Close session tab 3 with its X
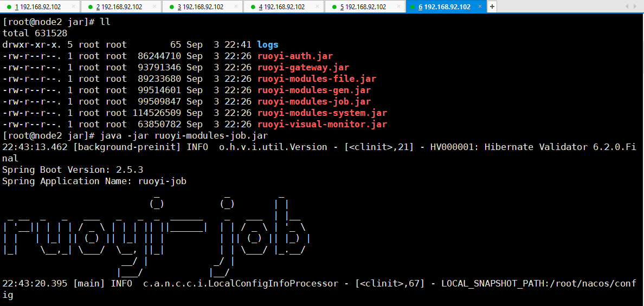644x306 pixels. [236, 7]
